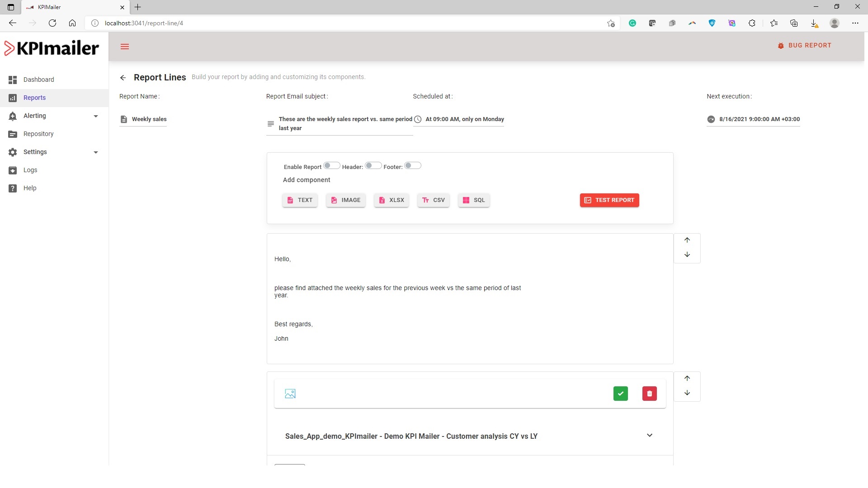The width and height of the screenshot is (868, 488).
Task: Add an SQL component
Action: [473, 200]
